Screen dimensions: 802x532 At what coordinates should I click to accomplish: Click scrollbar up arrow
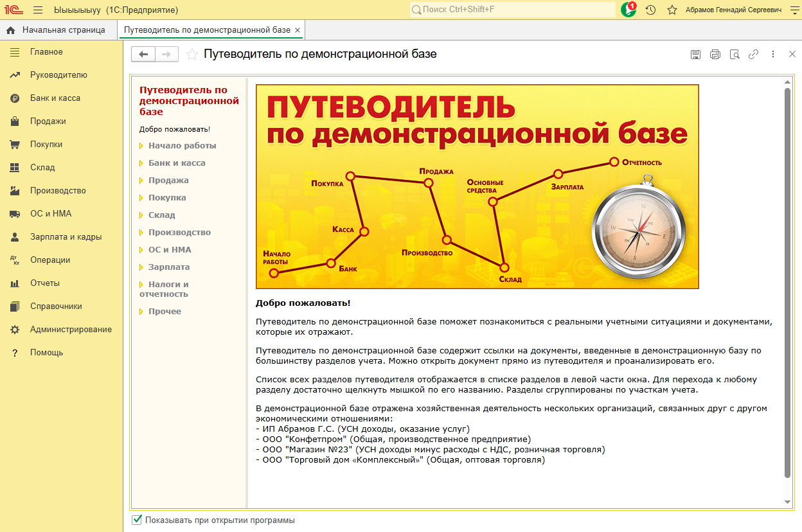click(788, 81)
